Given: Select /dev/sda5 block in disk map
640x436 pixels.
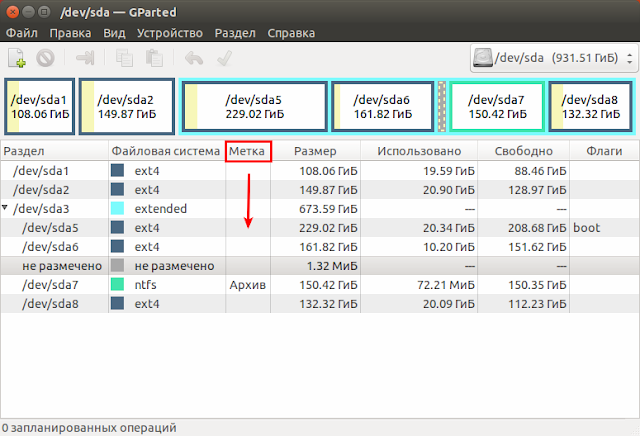Looking at the screenshot, I should [254, 107].
